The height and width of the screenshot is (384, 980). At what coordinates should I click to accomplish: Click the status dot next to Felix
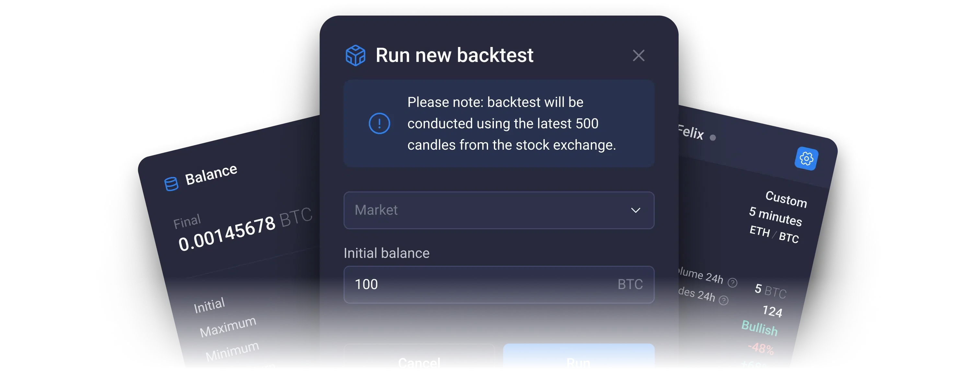click(x=713, y=138)
